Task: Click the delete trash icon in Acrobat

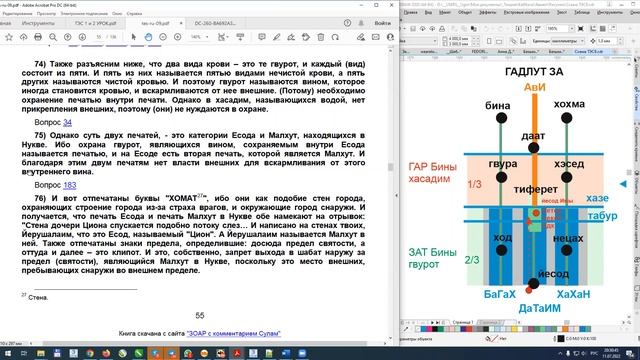Action: 320,37
